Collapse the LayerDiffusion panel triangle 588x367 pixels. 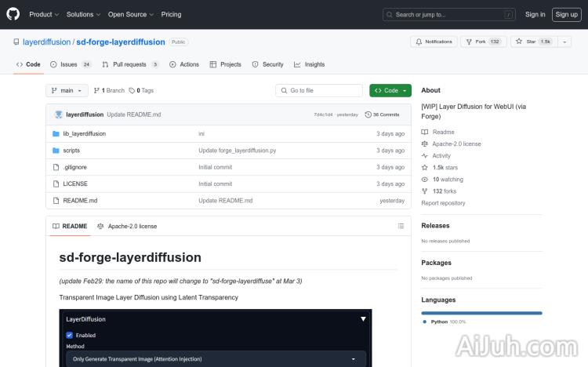(x=362, y=319)
